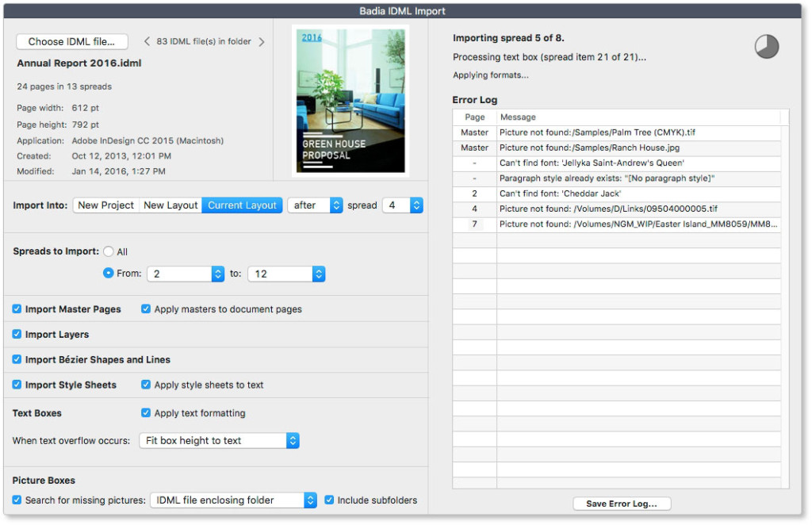Click the Choose IDML file button
The image size is (812, 525).
click(71, 41)
